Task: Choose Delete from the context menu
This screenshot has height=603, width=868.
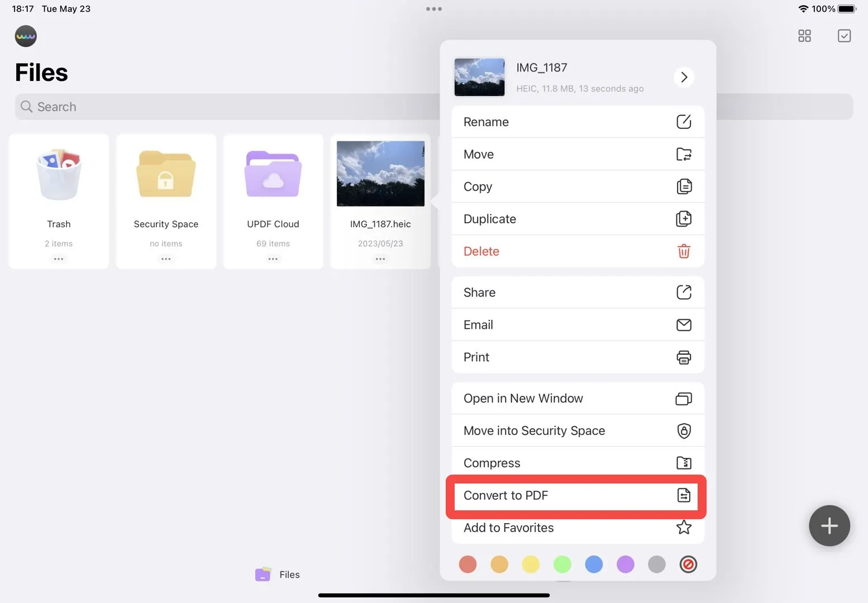Action: [x=578, y=251]
